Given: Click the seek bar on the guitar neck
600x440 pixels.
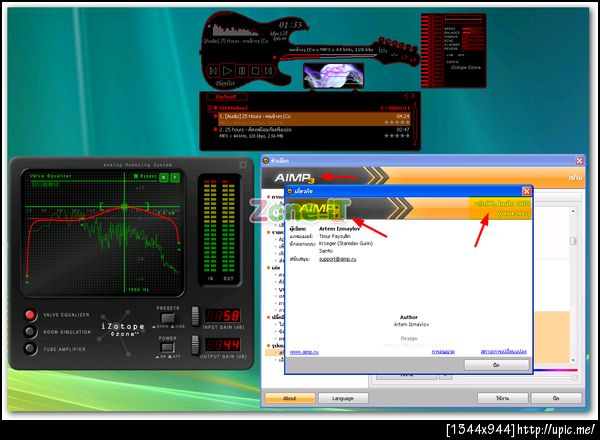Looking at the screenshot, I should point(329,56).
